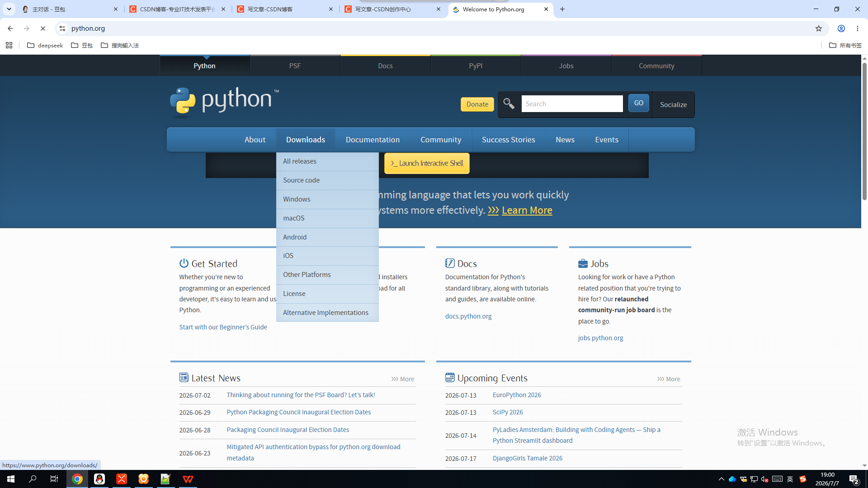
Task: Open the About navigation menu
Action: [x=255, y=140]
